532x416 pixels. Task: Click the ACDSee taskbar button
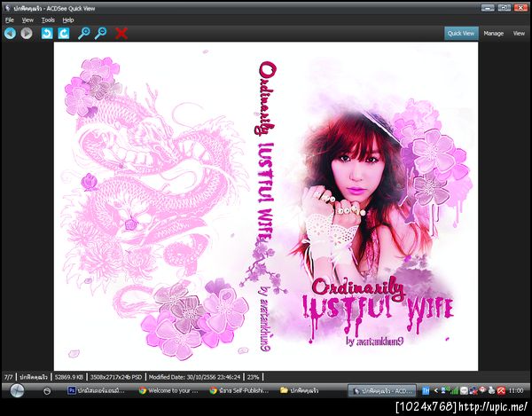pyautogui.click(x=382, y=391)
